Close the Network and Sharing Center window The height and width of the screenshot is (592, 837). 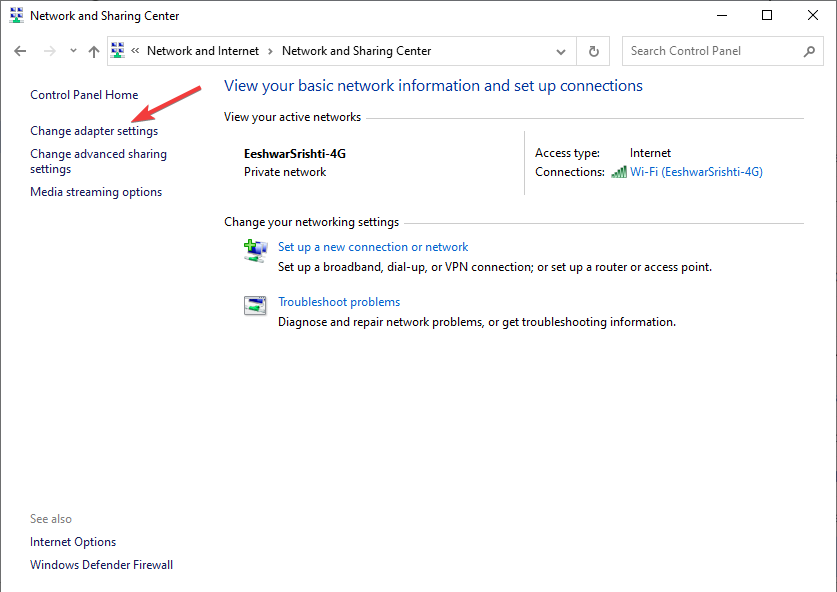tap(812, 15)
